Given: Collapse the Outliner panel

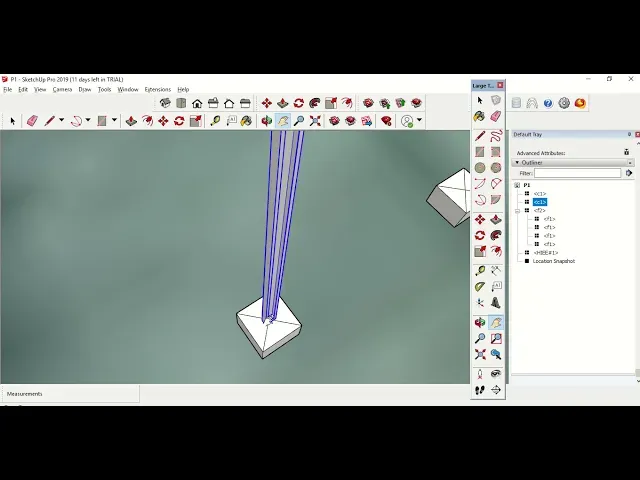Looking at the screenshot, I should 517,162.
